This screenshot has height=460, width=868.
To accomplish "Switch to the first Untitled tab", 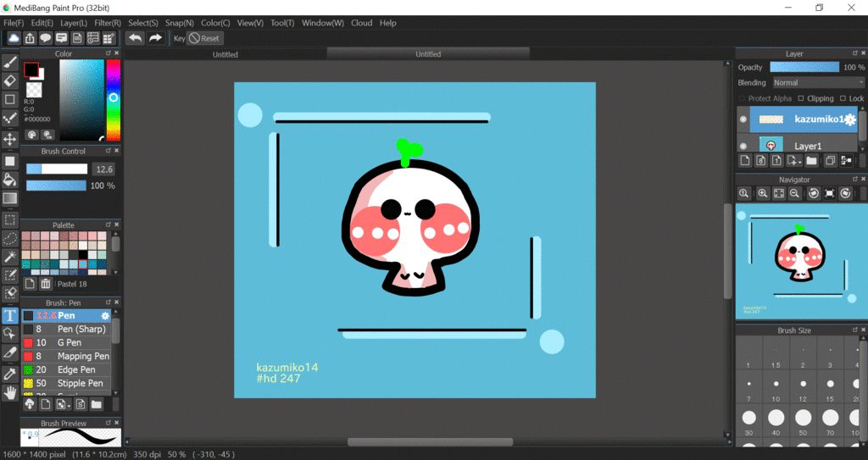I will point(225,54).
